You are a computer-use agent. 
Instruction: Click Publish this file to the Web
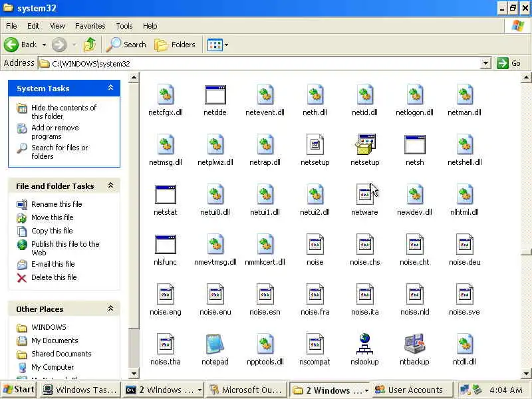(65, 248)
